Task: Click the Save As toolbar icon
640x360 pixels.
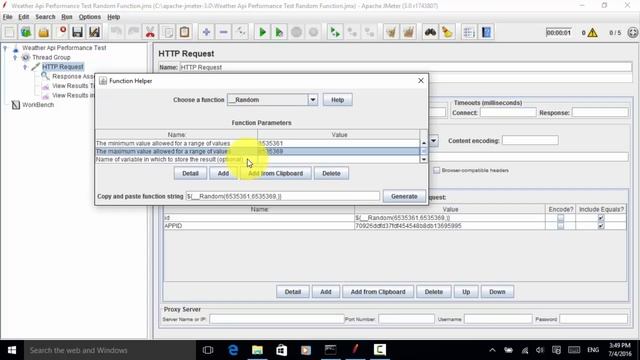Action: [x=94, y=32]
